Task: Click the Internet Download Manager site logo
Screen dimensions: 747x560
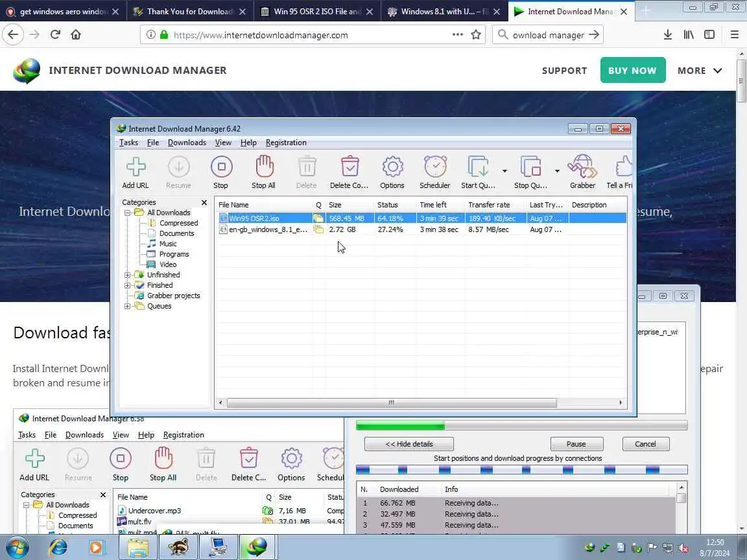Action: point(27,71)
